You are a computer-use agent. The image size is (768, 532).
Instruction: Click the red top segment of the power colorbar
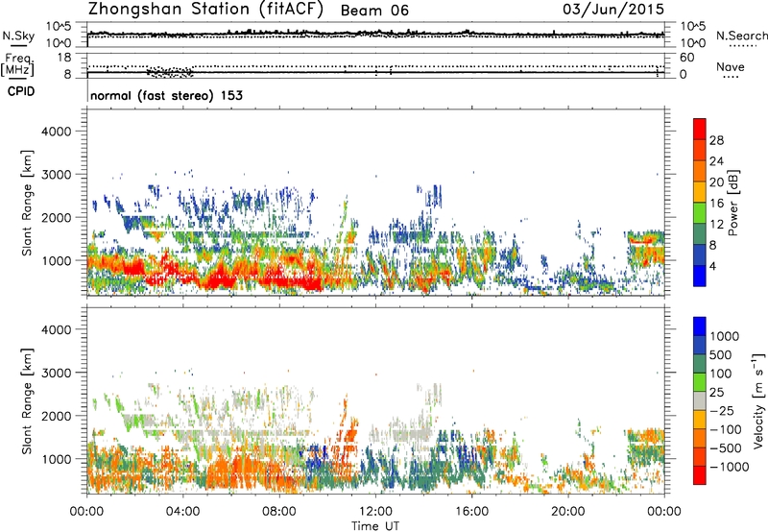pyautogui.click(x=700, y=129)
